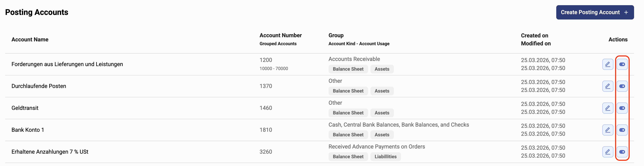Click edit pencil for Durchlaufende Posten
This screenshot has height=166, width=644.
pos(607,86)
